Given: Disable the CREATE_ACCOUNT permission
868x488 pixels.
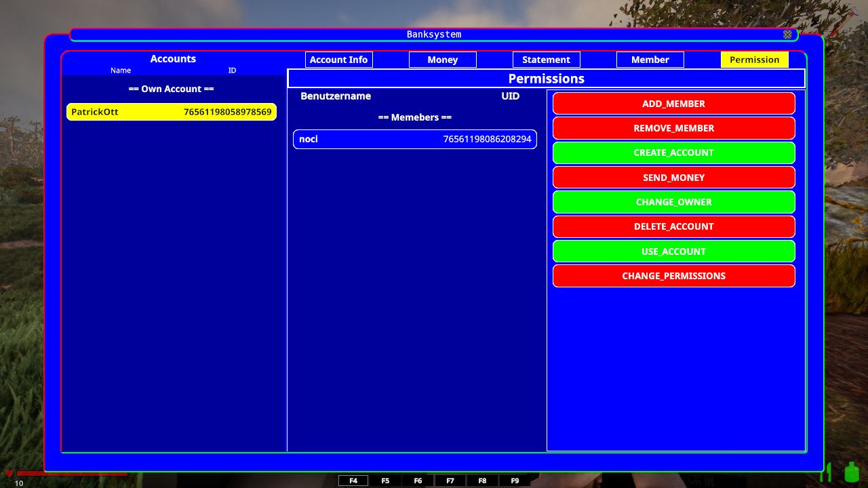Looking at the screenshot, I should tap(673, 152).
